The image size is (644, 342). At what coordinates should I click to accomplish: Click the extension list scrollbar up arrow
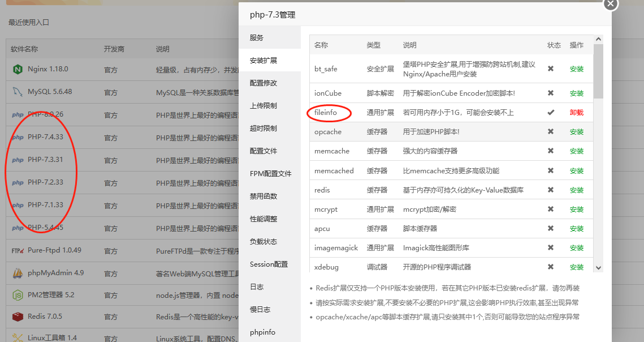pos(598,39)
